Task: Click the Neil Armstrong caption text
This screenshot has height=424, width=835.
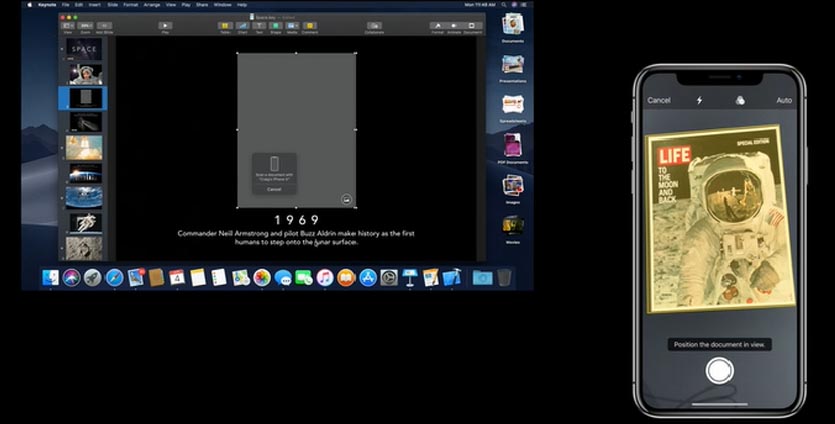Action: (296, 238)
